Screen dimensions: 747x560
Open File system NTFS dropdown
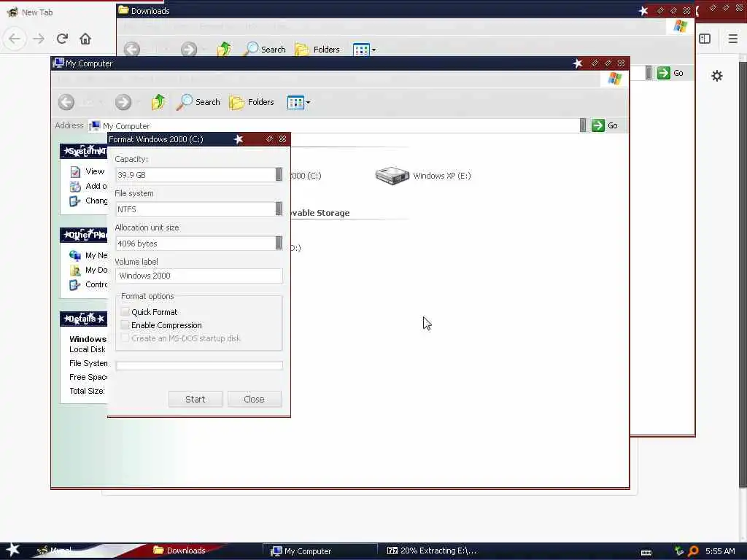tap(279, 209)
